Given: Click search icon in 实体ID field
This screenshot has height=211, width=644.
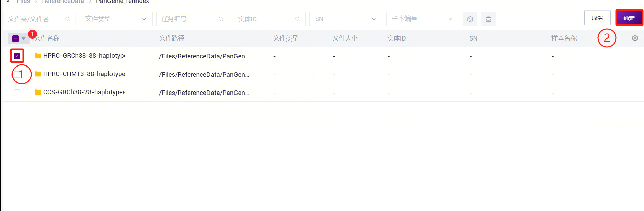Looking at the screenshot, I should [x=298, y=19].
